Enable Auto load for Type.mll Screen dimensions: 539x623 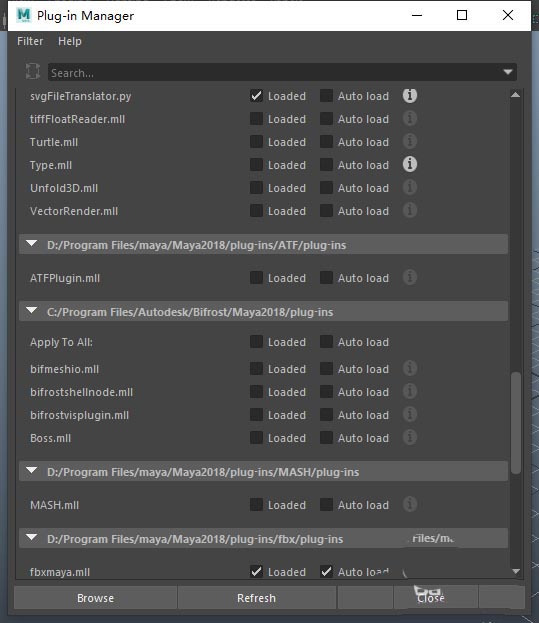[326, 165]
